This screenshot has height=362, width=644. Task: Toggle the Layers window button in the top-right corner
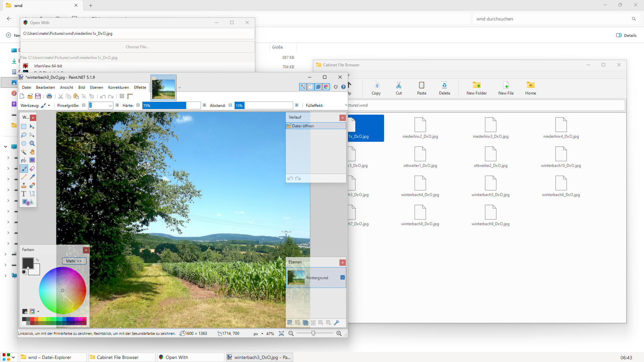click(x=318, y=87)
